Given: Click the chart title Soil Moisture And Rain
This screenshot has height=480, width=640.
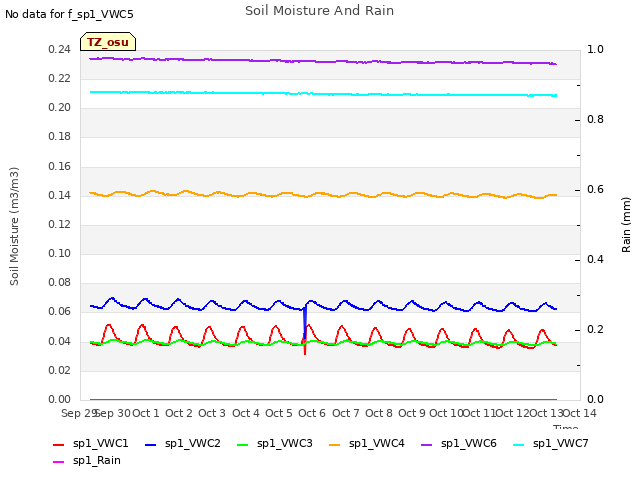Looking at the screenshot, I should [319, 11].
